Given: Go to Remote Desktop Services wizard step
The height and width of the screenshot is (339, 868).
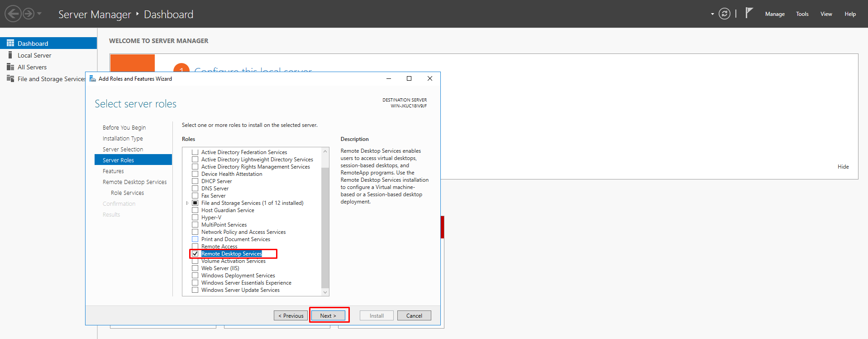Looking at the screenshot, I should click(x=134, y=182).
